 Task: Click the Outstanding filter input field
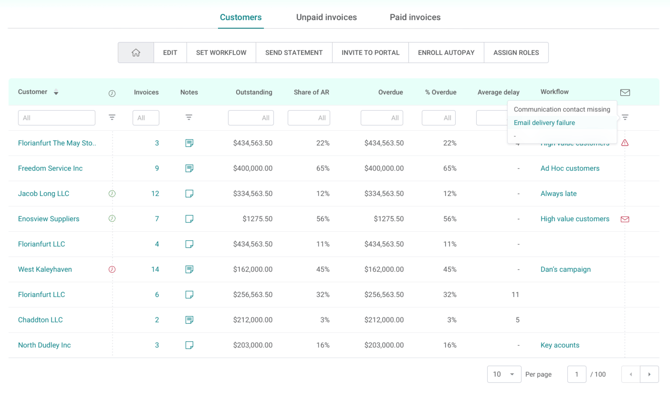tap(251, 118)
